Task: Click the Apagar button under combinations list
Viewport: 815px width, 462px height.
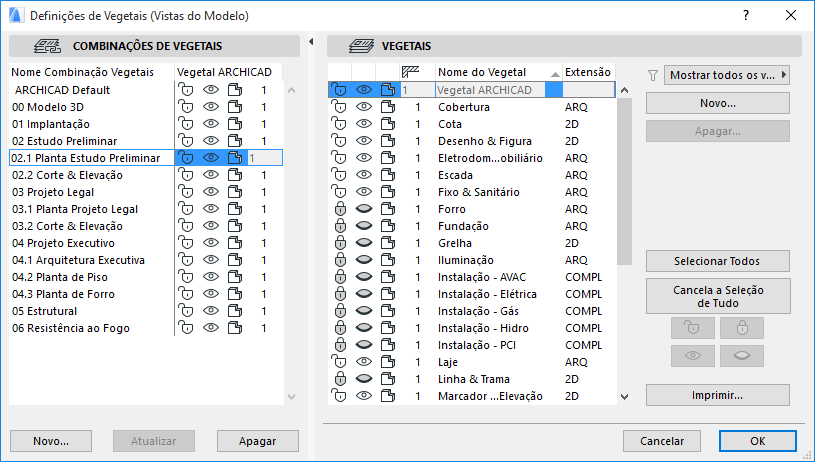Action: 258,441
